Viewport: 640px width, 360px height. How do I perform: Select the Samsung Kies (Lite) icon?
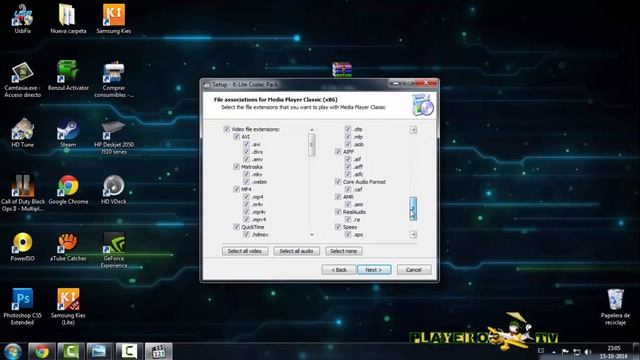(x=68, y=307)
